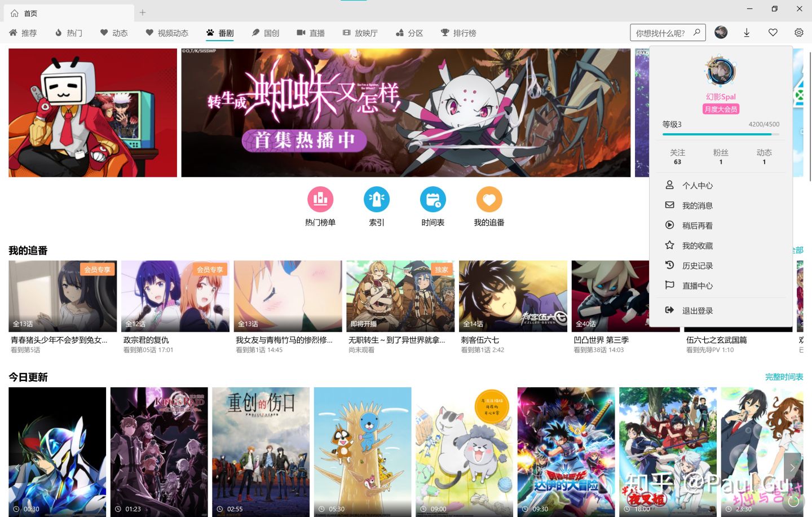
Task: Open the 时间表 schedule icon
Action: click(433, 199)
